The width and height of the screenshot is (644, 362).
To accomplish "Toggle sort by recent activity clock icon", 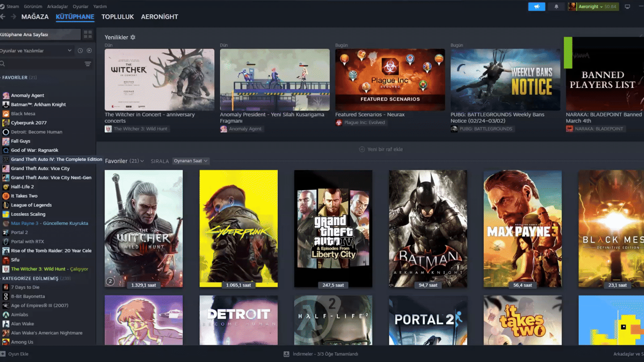I will [80, 51].
